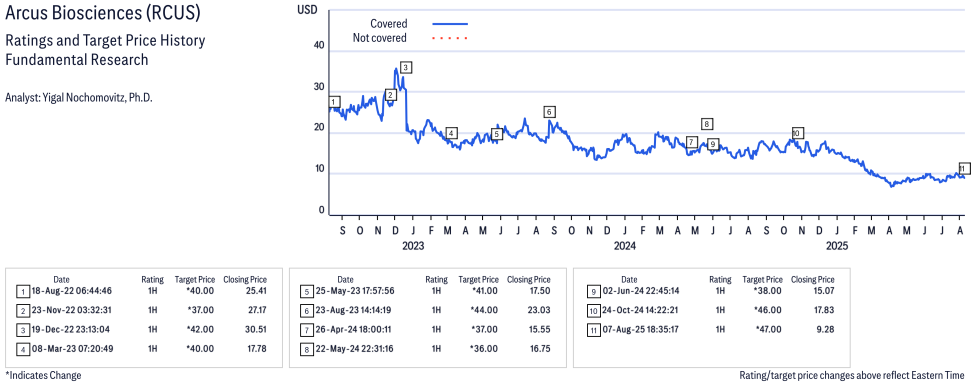Select closing price 17.83

pos(825,309)
